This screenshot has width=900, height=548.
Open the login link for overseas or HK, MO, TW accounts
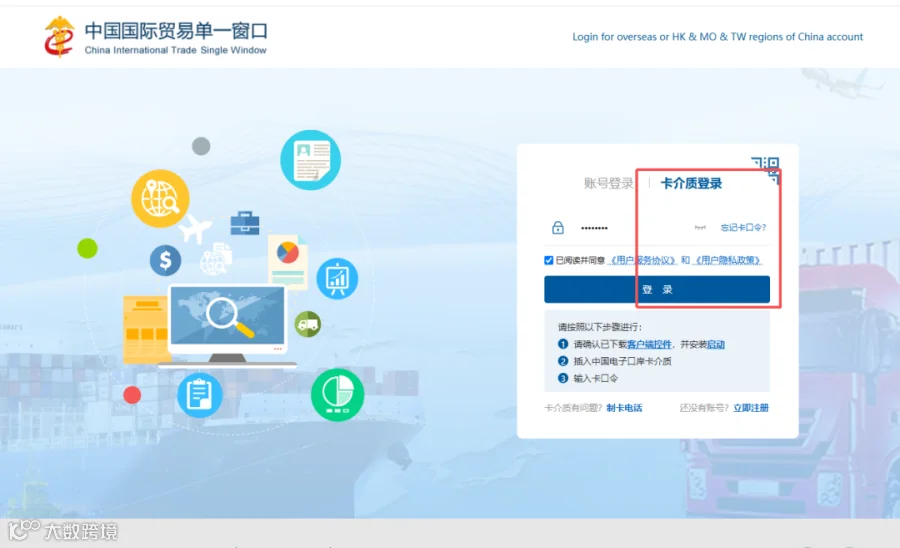(x=717, y=37)
